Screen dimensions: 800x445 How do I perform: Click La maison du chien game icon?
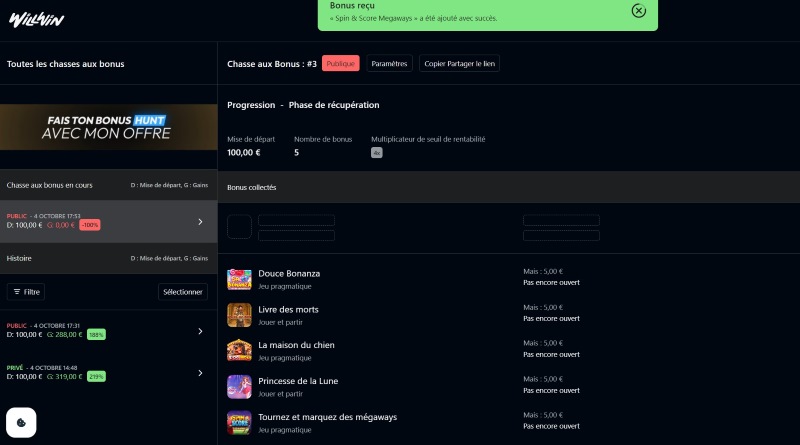(239, 350)
